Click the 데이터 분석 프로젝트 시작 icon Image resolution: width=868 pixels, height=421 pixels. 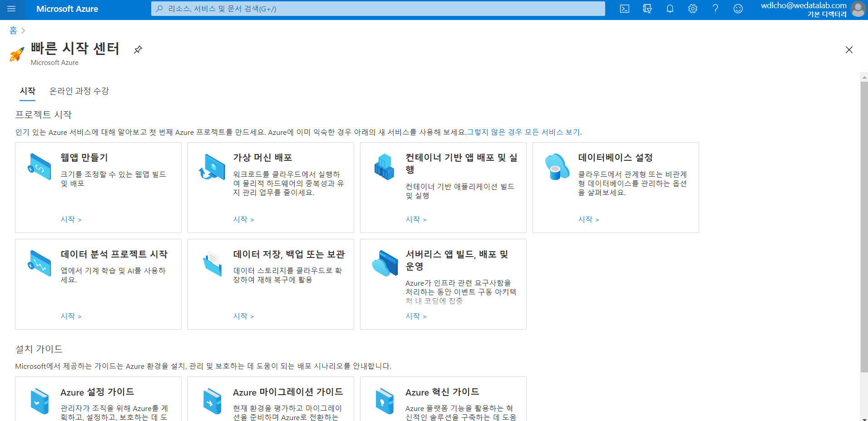39,263
